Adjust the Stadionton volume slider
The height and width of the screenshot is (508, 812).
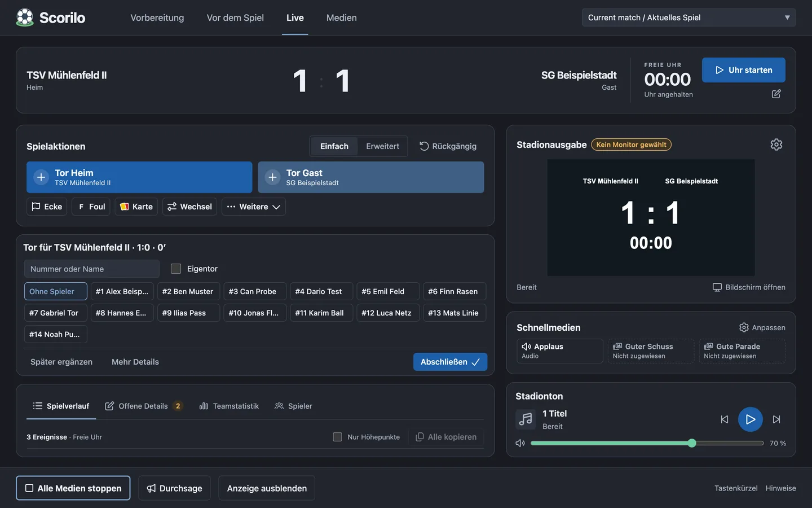click(647, 443)
